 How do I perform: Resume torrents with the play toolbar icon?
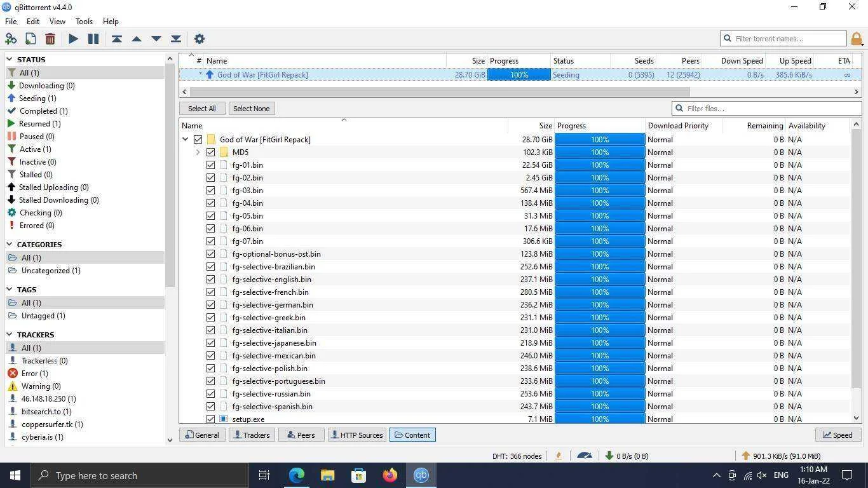(x=73, y=39)
